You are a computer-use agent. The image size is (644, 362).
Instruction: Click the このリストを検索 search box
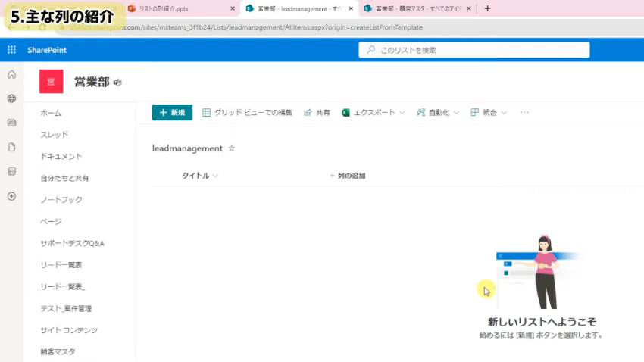[474, 50]
